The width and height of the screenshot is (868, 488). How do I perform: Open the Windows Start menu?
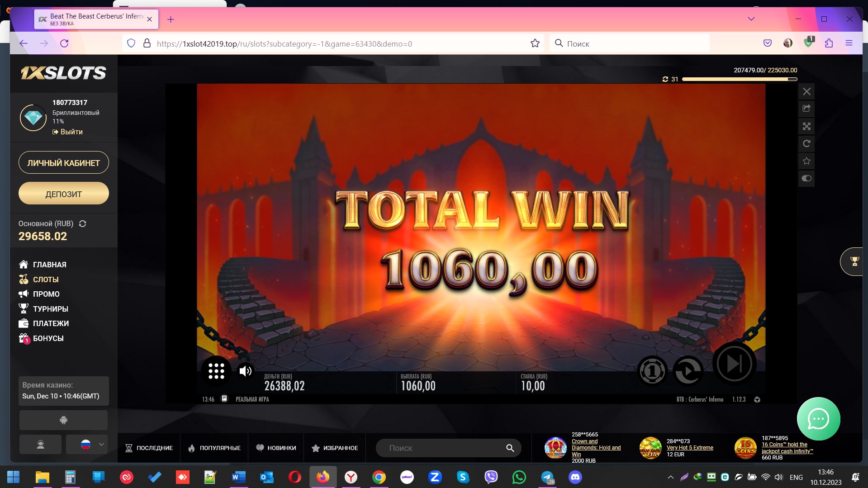tap(13, 477)
